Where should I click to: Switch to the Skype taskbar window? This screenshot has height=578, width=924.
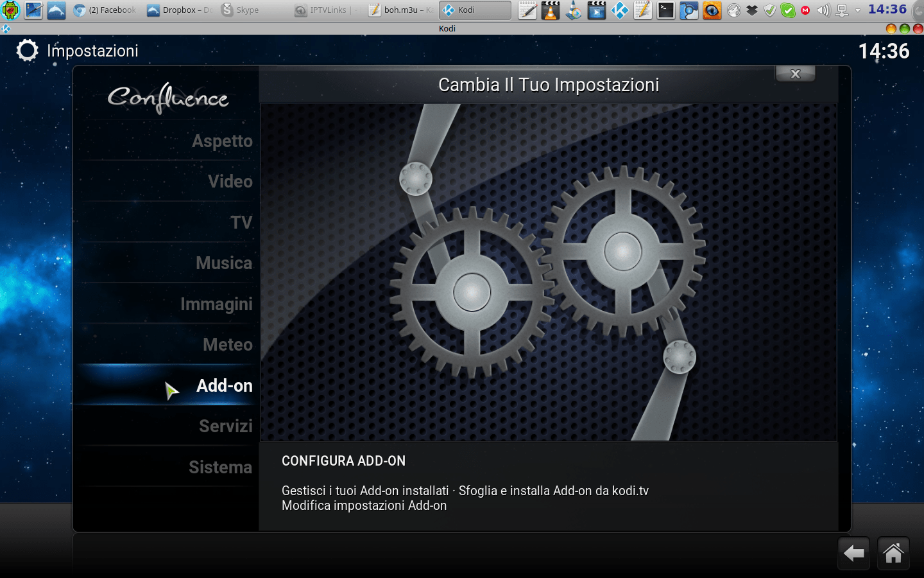coord(253,10)
